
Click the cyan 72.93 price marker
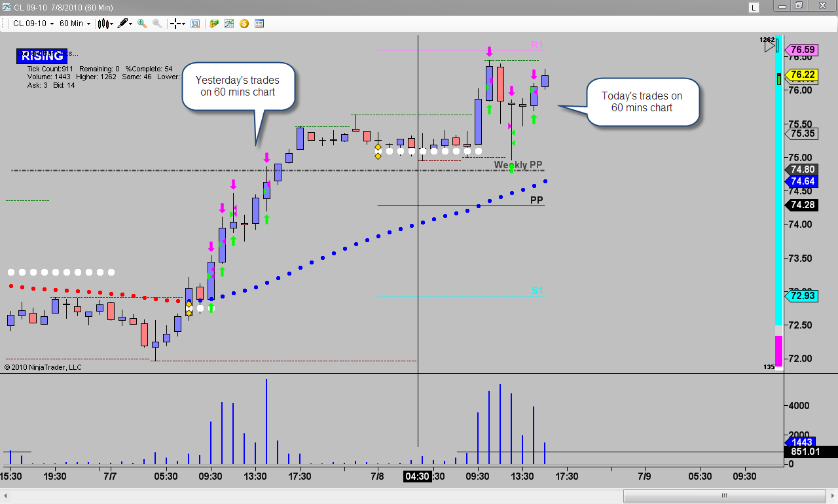[x=803, y=296]
